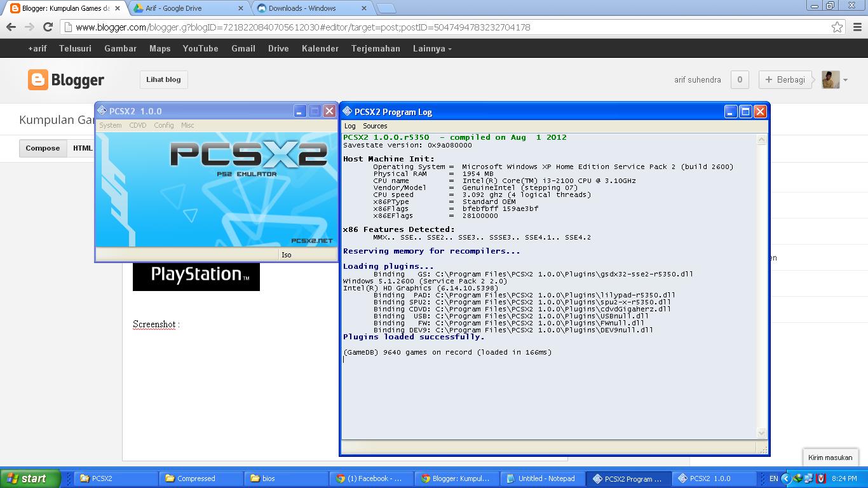Viewport: 868px width, 488px height.
Task: Expand the Lainnya dropdown
Action: [x=433, y=48]
